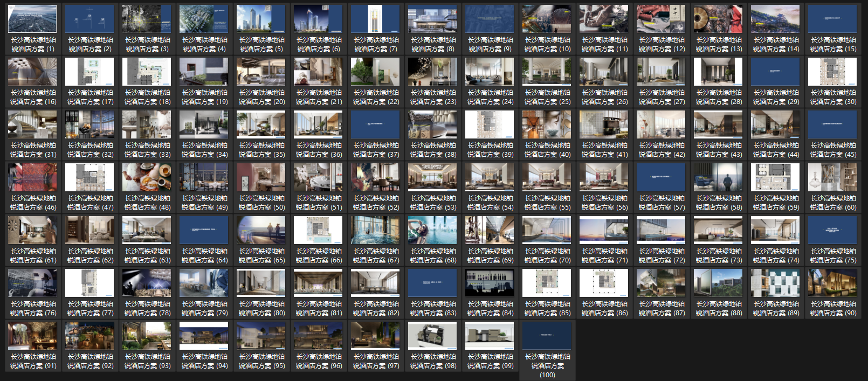
Task: Select image file numbered (45)
Action: tap(833, 125)
